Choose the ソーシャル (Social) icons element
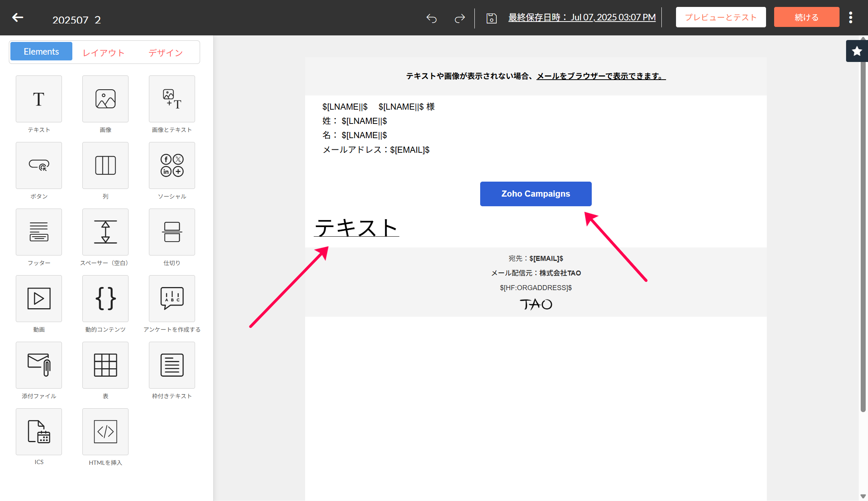This screenshot has height=501, width=868. [172, 165]
